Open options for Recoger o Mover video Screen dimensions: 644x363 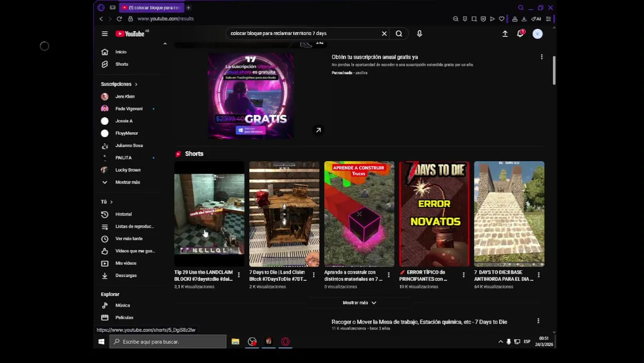point(538,321)
